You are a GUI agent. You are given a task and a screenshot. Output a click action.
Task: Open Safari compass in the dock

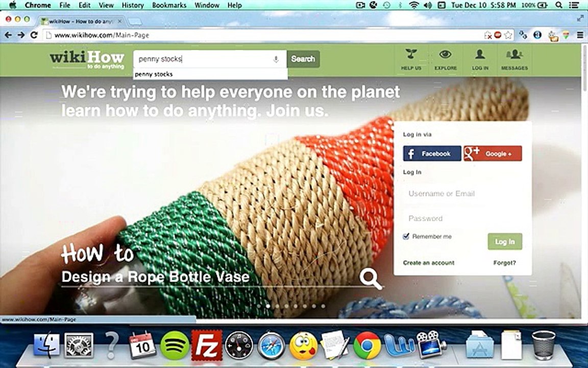click(271, 345)
